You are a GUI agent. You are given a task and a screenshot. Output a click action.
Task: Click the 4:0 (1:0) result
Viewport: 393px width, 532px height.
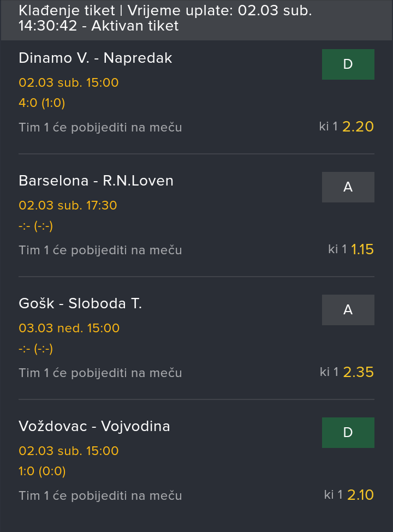tap(42, 103)
